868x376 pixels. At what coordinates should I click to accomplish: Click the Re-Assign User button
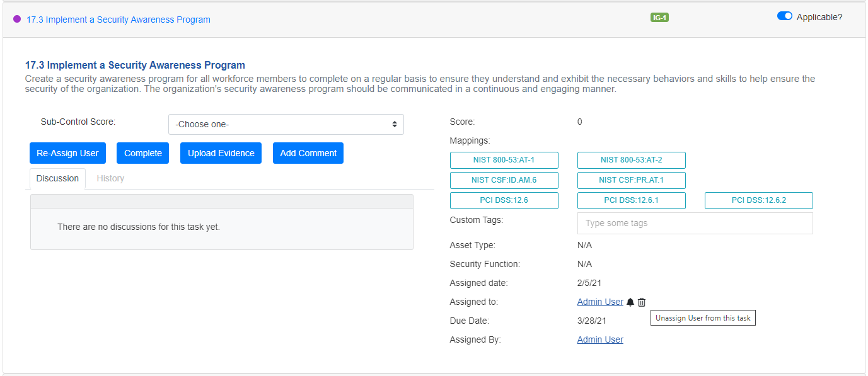click(x=67, y=152)
